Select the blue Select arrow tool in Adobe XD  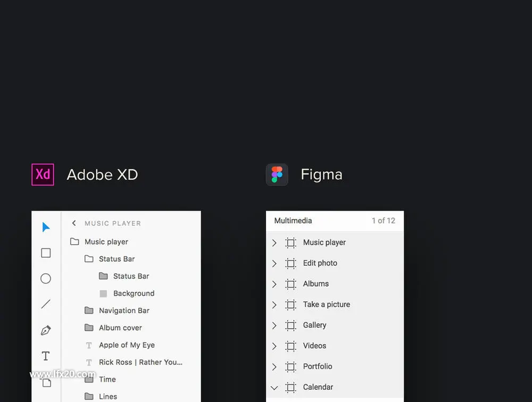tap(46, 227)
